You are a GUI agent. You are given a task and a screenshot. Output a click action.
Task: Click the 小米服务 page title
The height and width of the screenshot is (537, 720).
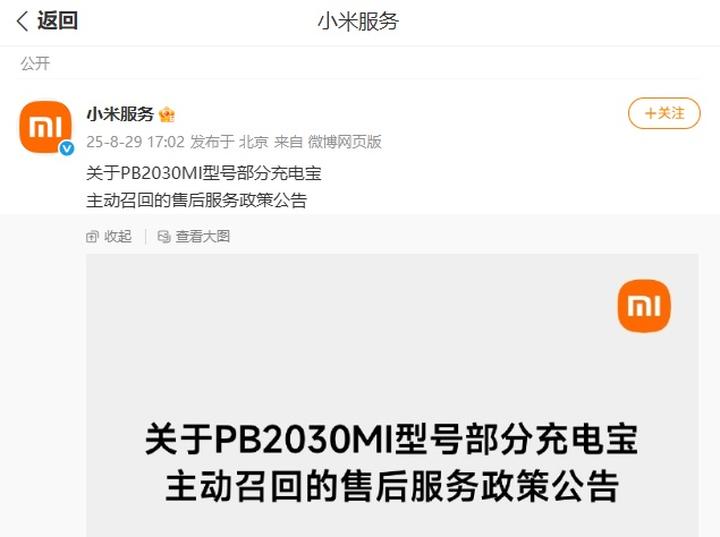pyautogui.click(x=358, y=22)
